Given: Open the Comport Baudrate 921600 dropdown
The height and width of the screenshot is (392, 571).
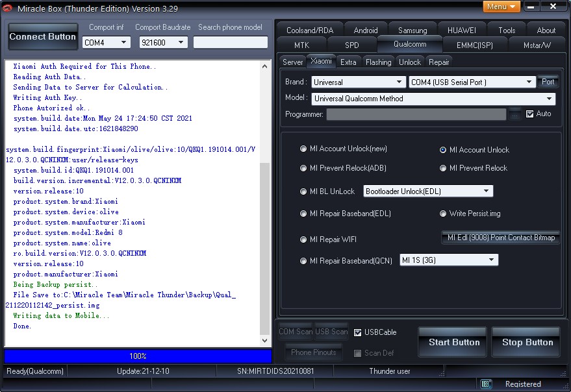Looking at the screenshot, I should tap(163, 43).
